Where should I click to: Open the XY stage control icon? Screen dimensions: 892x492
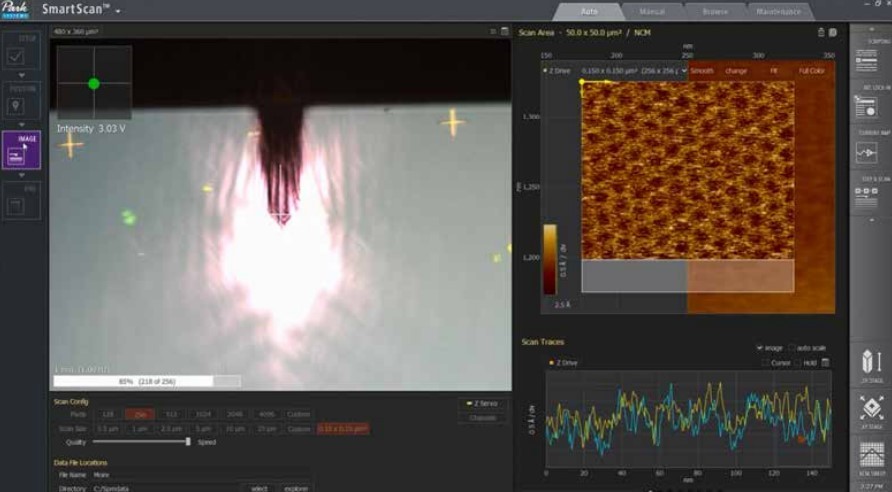pos(872,410)
